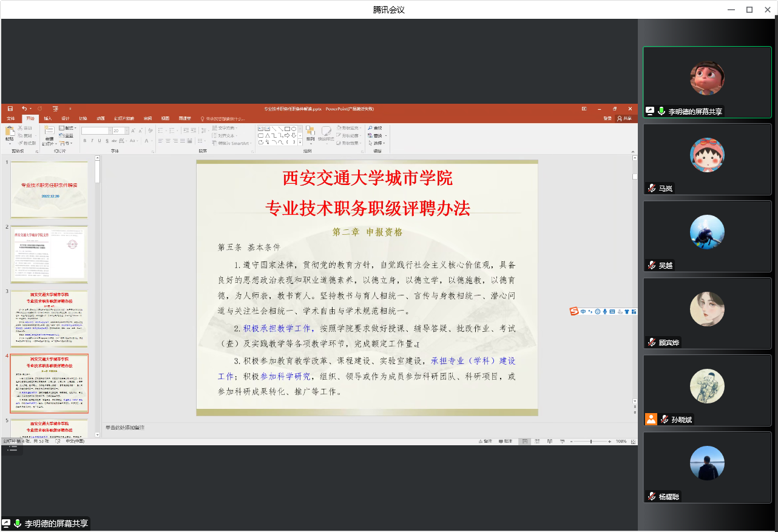Click the microphone icon on the Sogou toolbar
778x532 pixels.
click(605, 311)
